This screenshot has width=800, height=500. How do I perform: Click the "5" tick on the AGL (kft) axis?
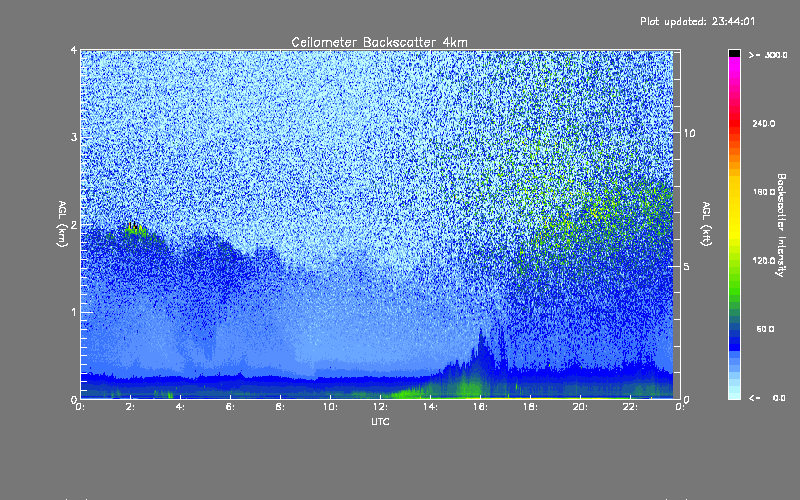point(687,266)
